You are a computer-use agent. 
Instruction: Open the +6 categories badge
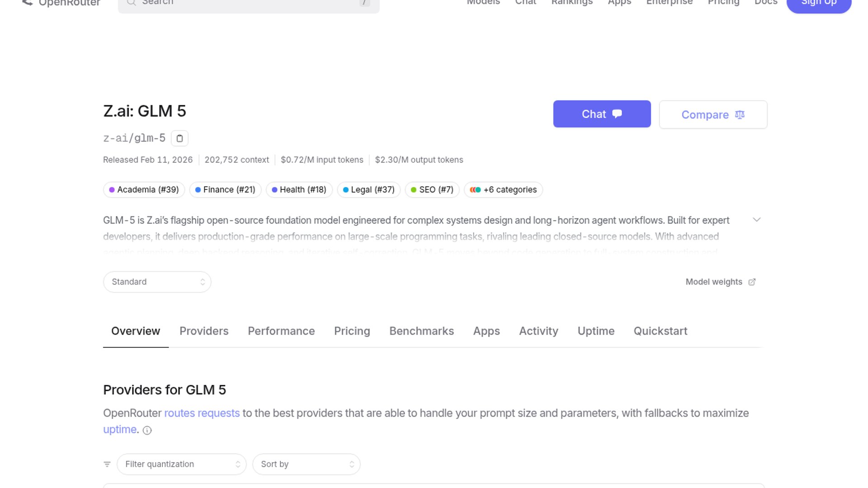tap(503, 190)
